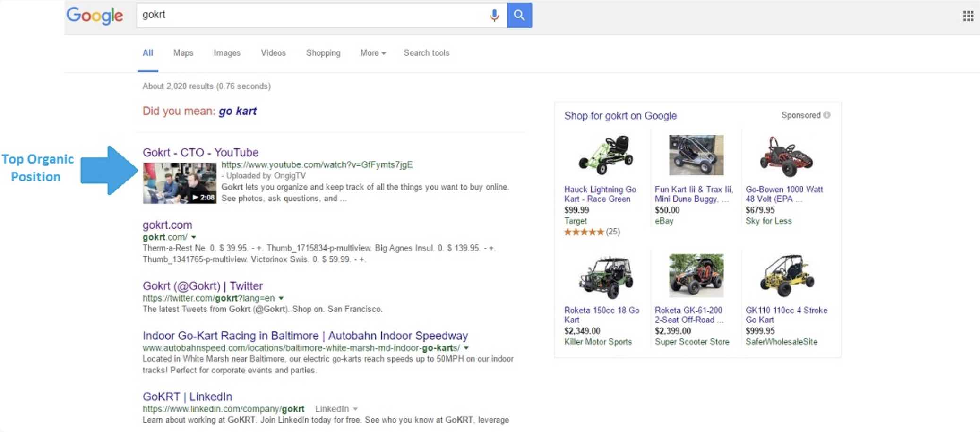Open the yellow GK110 go kart image
The height and width of the screenshot is (432, 980).
coord(786,276)
